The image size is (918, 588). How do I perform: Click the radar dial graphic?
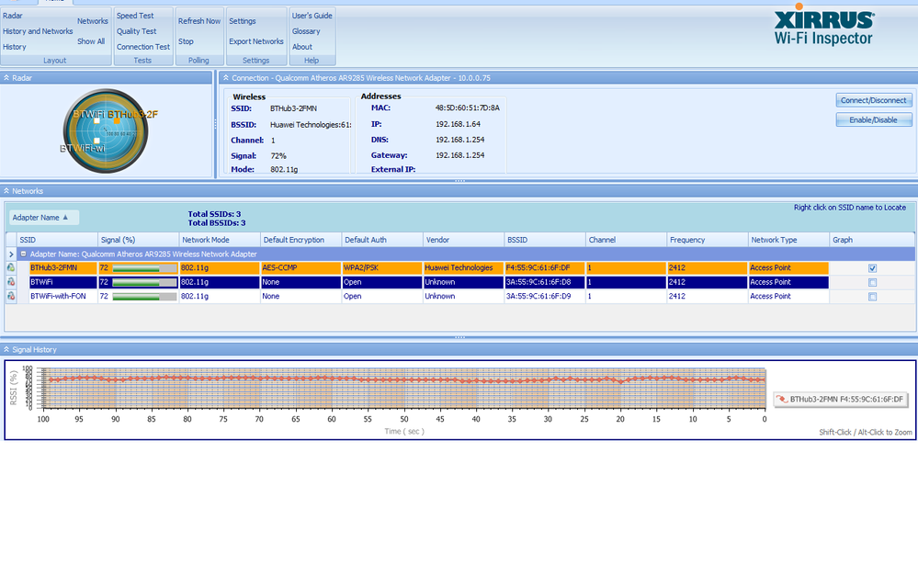[106, 131]
